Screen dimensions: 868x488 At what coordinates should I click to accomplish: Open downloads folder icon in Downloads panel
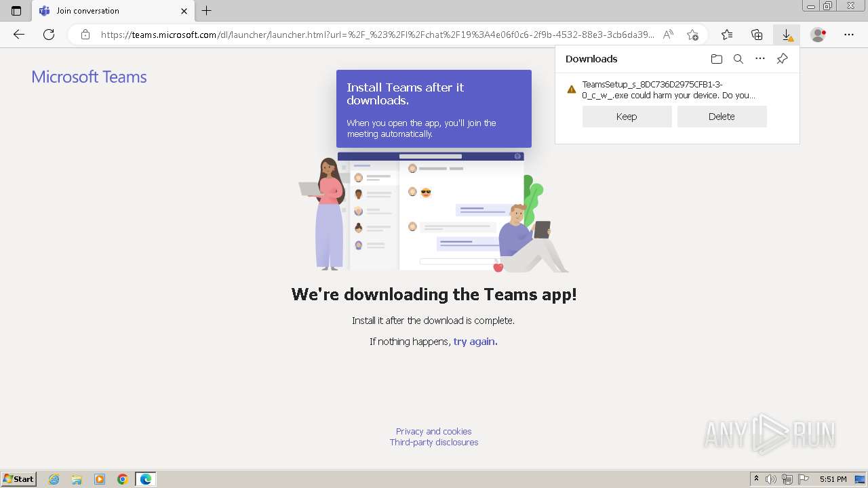click(x=717, y=59)
